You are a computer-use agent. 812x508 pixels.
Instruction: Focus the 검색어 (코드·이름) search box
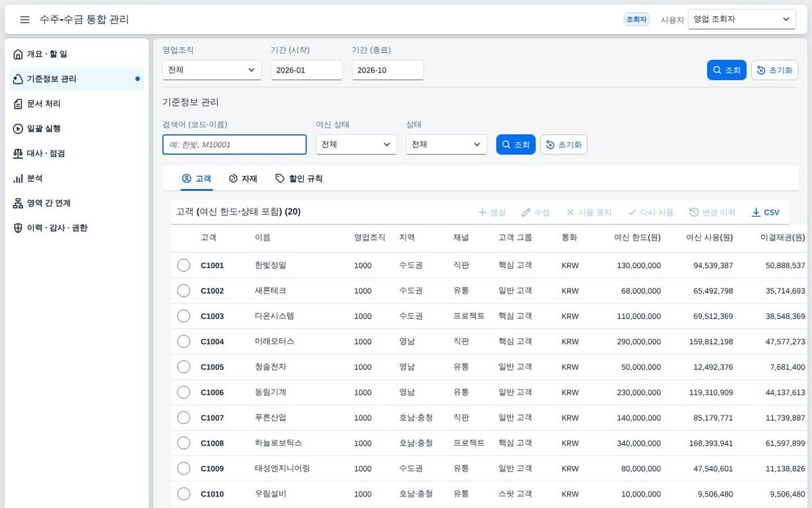point(234,144)
